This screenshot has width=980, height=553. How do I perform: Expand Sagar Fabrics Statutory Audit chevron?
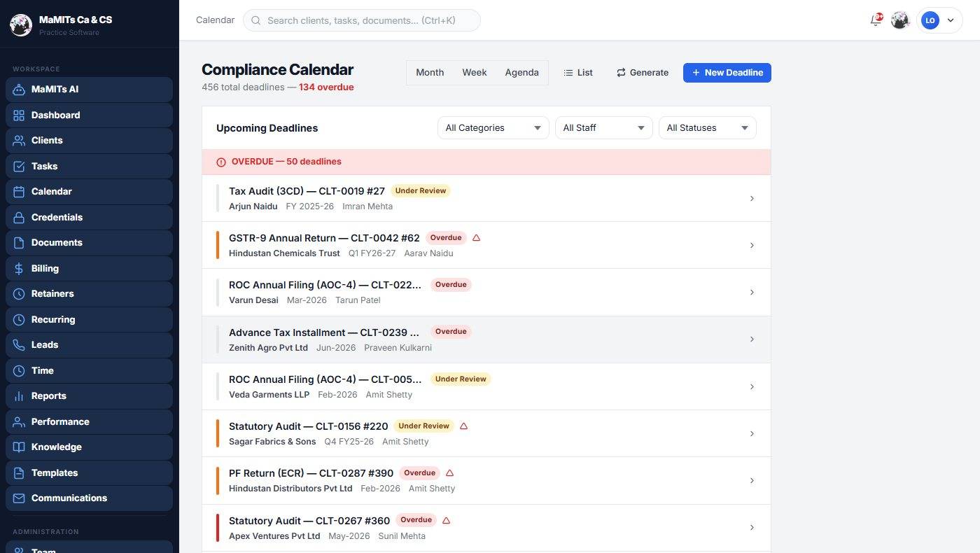[x=752, y=433]
